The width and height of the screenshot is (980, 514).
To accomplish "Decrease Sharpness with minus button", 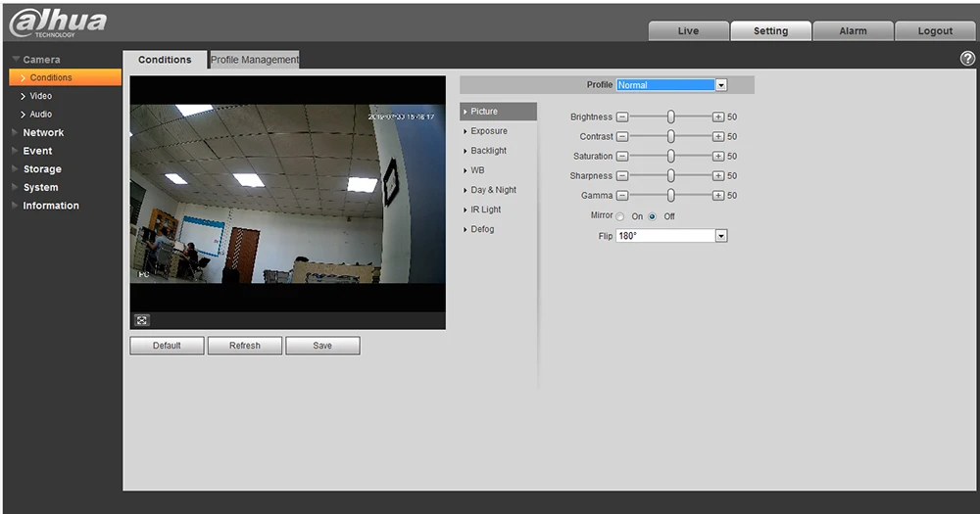I will click(x=622, y=176).
